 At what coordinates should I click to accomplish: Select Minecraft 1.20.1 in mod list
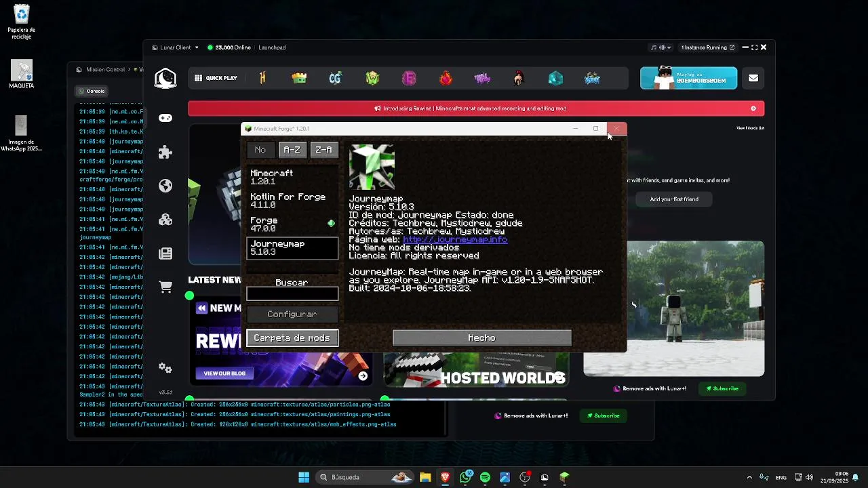click(292, 178)
